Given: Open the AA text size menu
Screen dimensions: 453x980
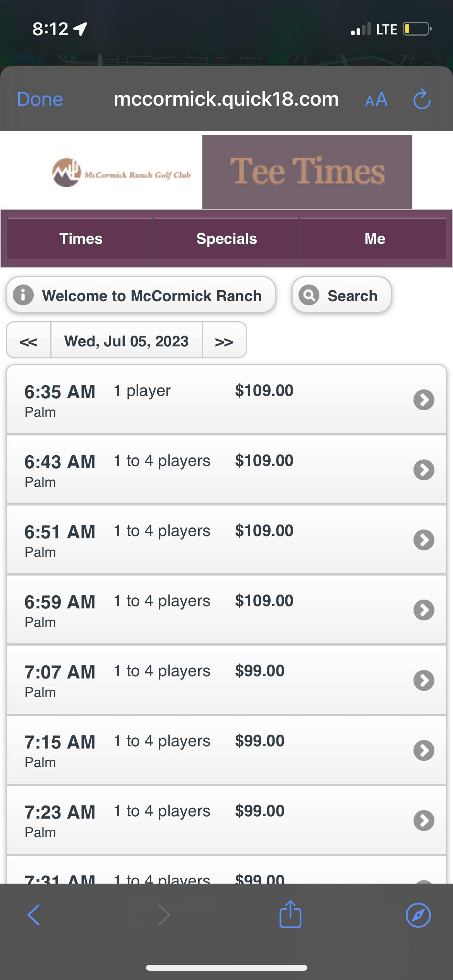Looking at the screenshot, I should coord(376,99).
